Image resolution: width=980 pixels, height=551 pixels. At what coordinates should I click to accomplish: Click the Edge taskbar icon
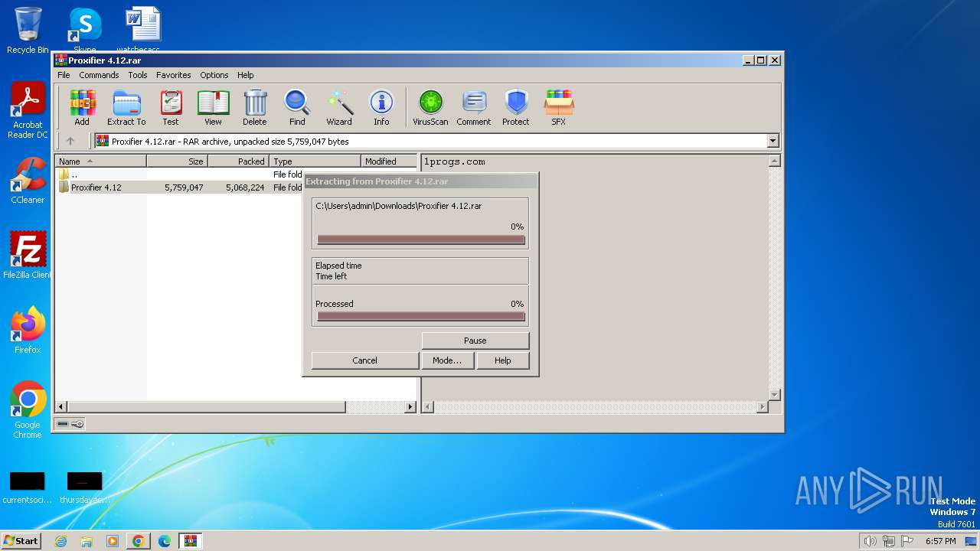pyautogui.click(x=164, y=541)
